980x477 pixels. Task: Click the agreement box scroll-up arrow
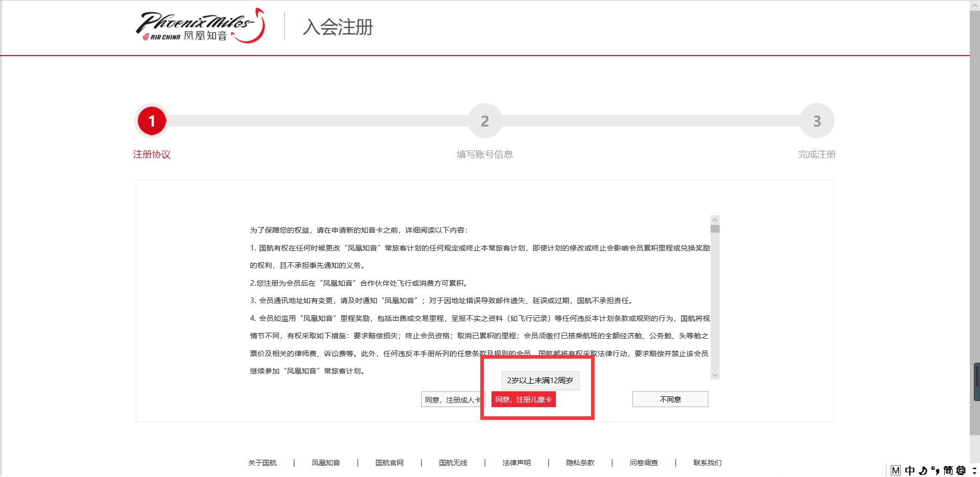pos(715,220)
